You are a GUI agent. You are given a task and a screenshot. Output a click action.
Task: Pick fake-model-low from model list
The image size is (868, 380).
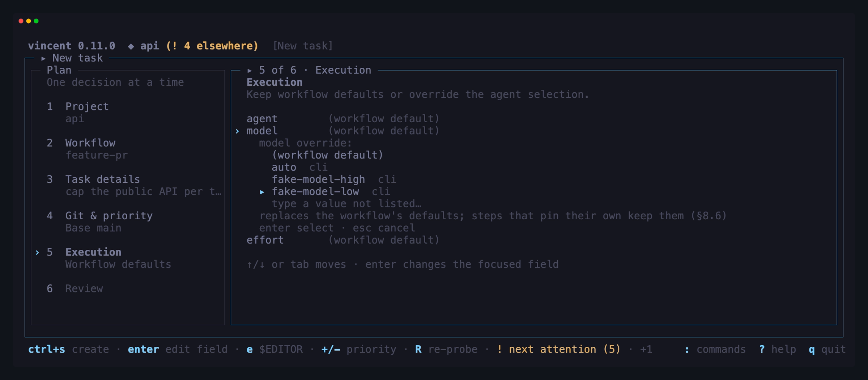pos(331,191)
